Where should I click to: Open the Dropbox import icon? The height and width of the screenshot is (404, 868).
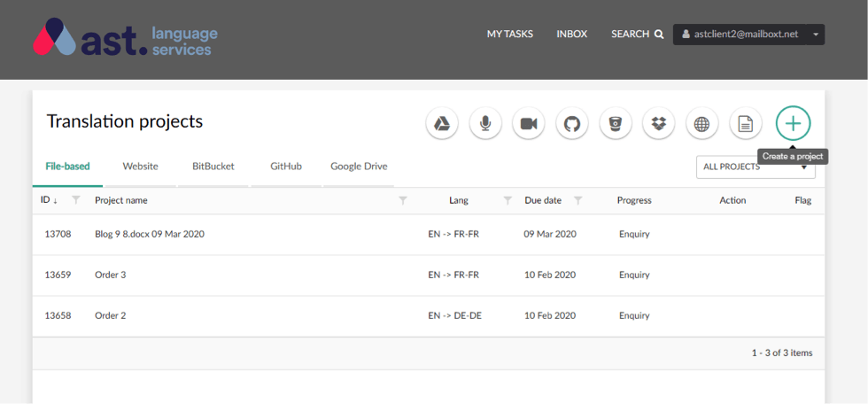click(x=658, y=123)
